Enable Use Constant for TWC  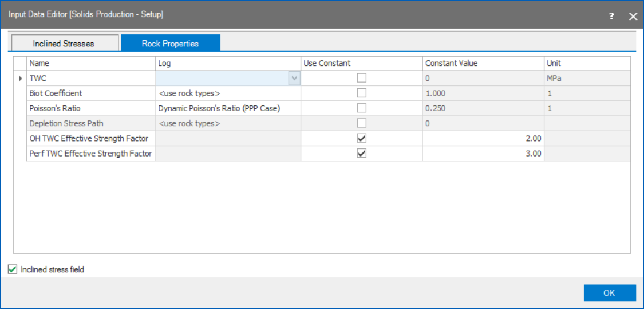point(362,79)
